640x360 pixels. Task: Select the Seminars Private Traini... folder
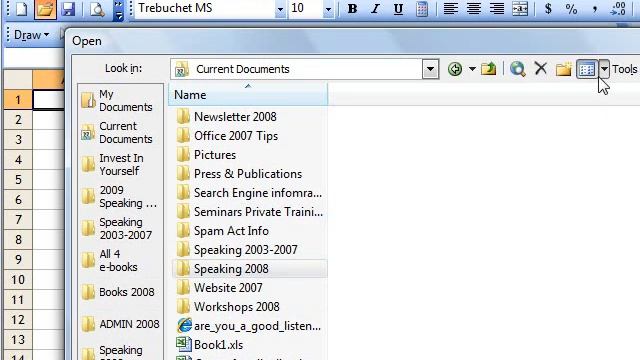pos(250,212)
